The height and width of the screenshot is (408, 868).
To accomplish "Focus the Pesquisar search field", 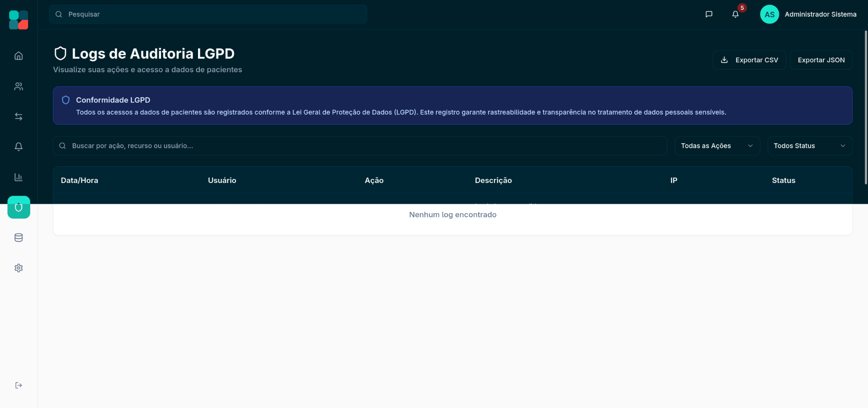I will pos(208,14).
